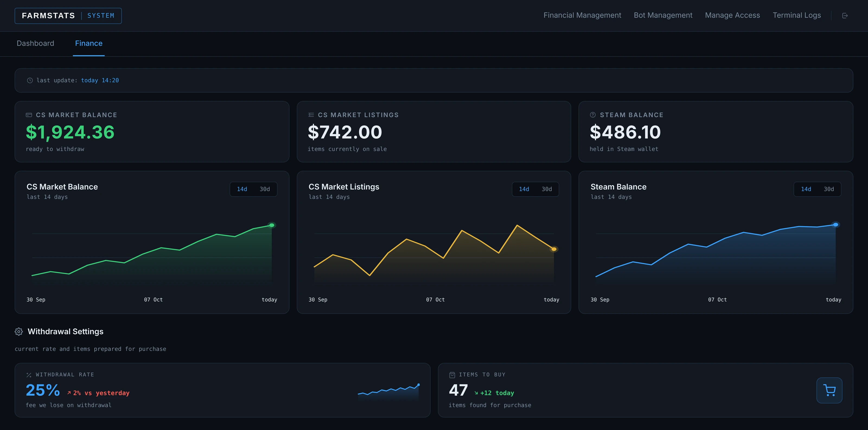Click the clock icon beside last update
868x430 pixels.
pyautogui.click(x=30, y=81)
